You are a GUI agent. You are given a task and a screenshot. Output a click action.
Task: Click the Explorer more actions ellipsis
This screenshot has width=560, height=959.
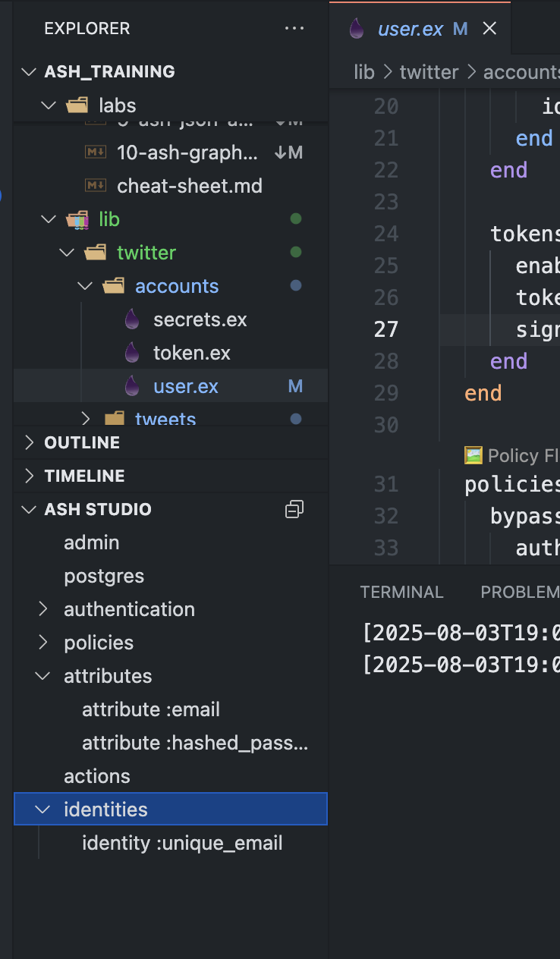[x=294, y=29]
